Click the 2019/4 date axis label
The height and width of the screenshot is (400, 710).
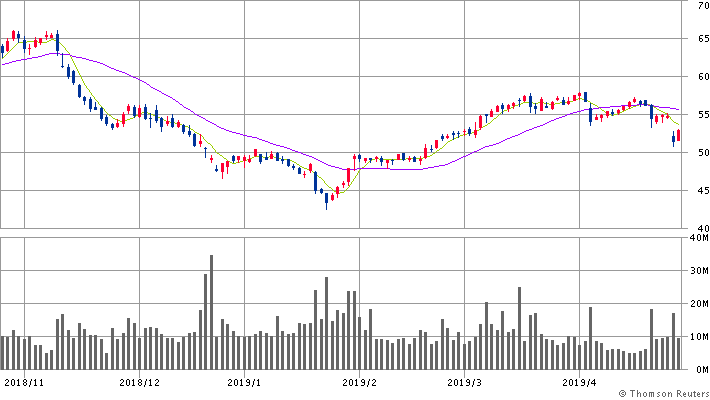point(580,383)
